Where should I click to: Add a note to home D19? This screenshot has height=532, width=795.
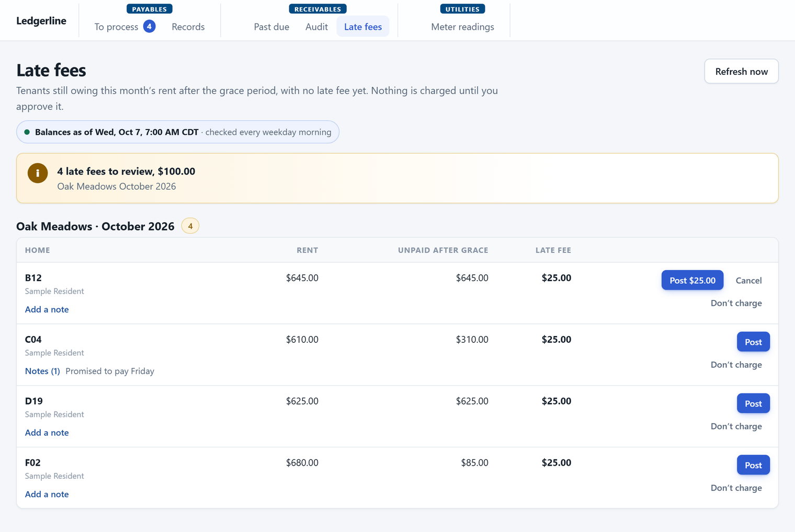click(x=47, y=433)
